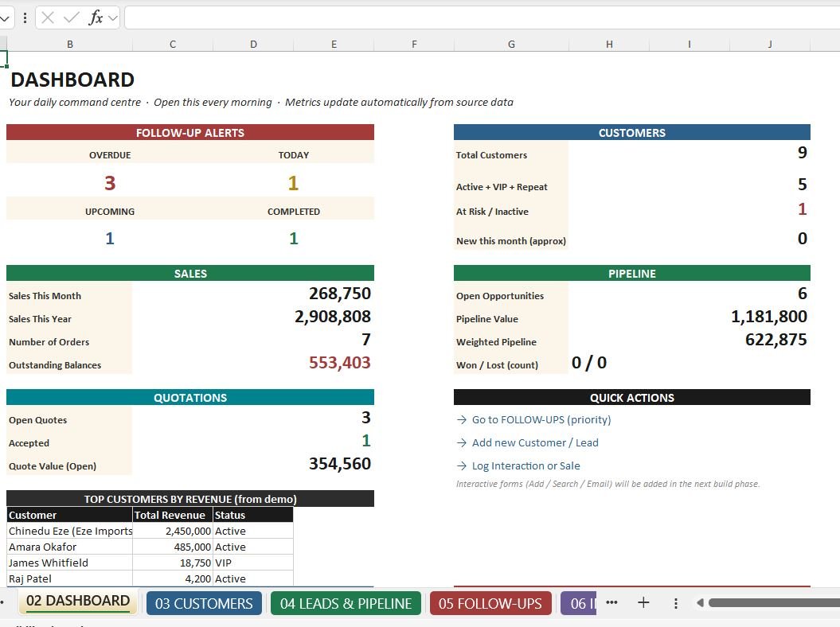
Task: Select the CUSTOMERS section header
Action: pyautogui.click(x=632, y=132)
